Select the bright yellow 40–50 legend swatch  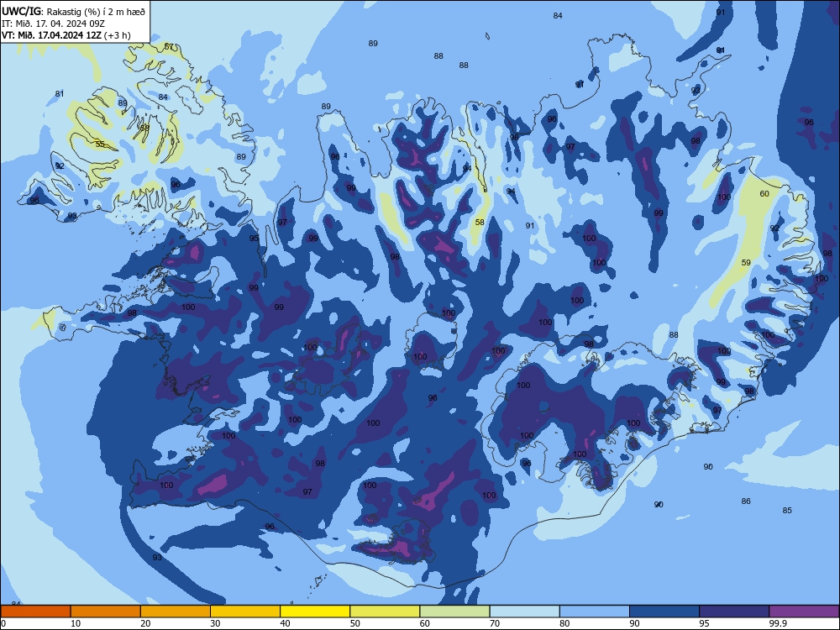(315, 612)
